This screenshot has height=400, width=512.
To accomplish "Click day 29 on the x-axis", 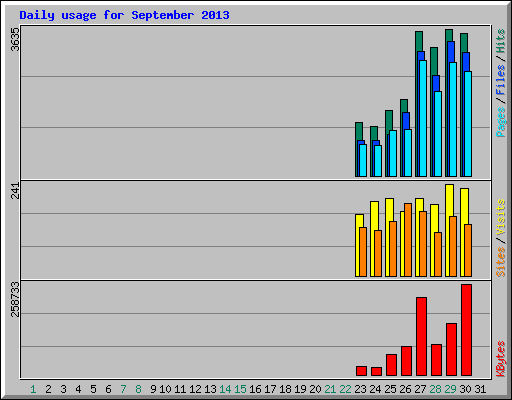I will point(450,389).
